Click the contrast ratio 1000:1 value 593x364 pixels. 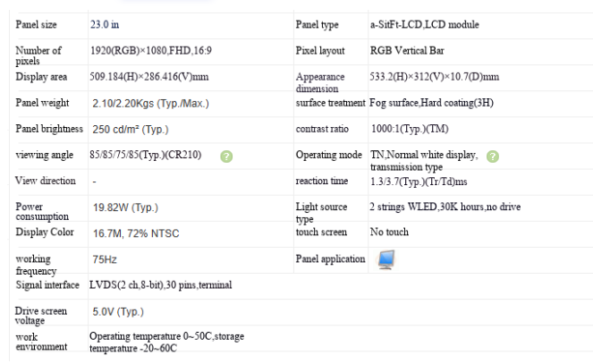click(x=410, y=129)
